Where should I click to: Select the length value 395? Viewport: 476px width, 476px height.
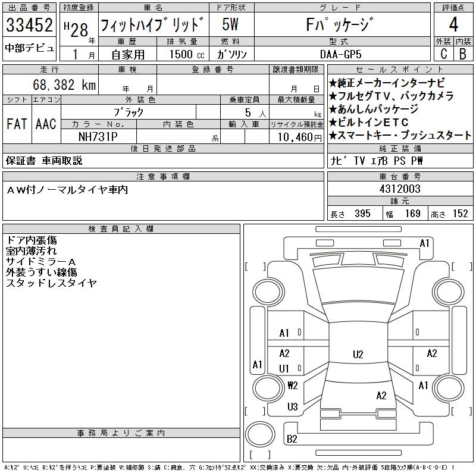(x=362, y=214)
